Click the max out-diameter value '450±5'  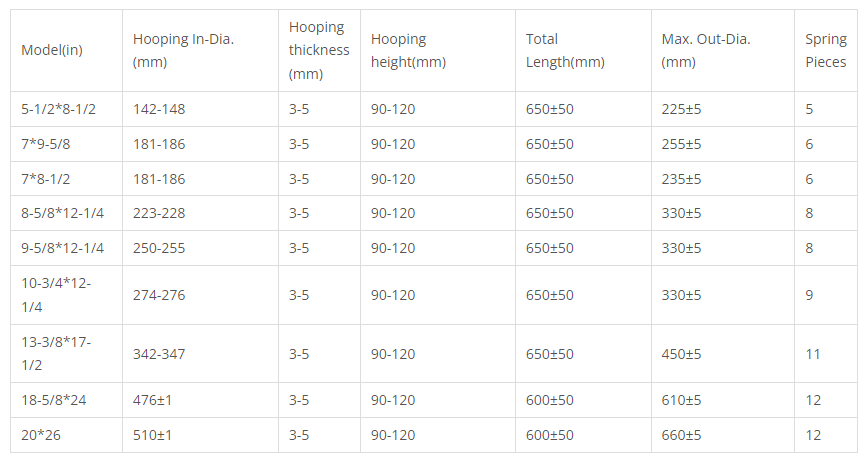[x=682, y=353]
